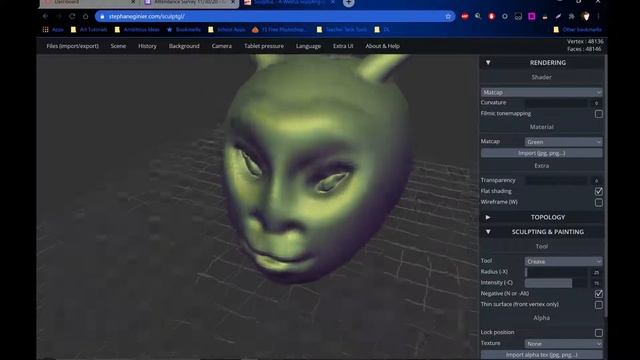Click the matcap Import (jpg, png...) button
The width and height of the screenshot is (640, 360).
pyautogui.click(x=542, y=153)
